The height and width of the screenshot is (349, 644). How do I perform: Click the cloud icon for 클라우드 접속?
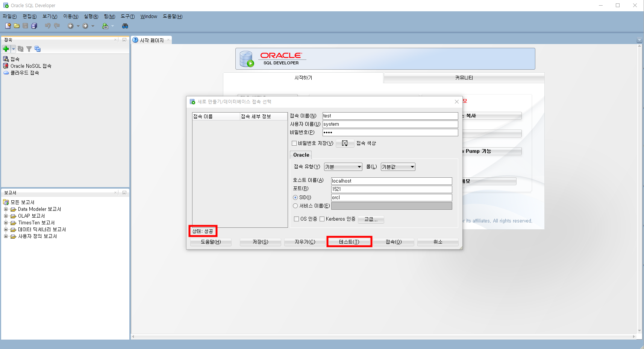click(x=6, y=73)
